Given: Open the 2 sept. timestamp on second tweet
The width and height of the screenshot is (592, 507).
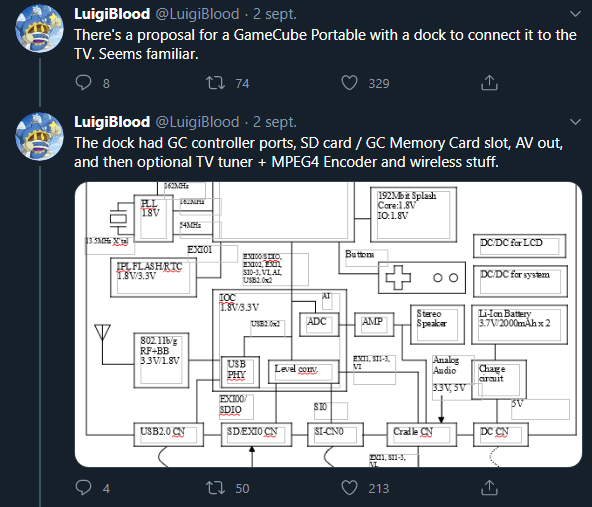Looking at the screenshot, I should (275, 122).
